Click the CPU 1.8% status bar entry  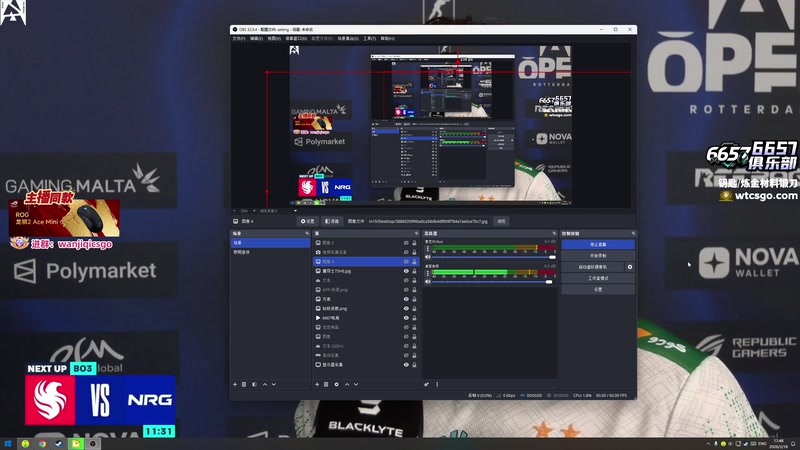(582, 395)
